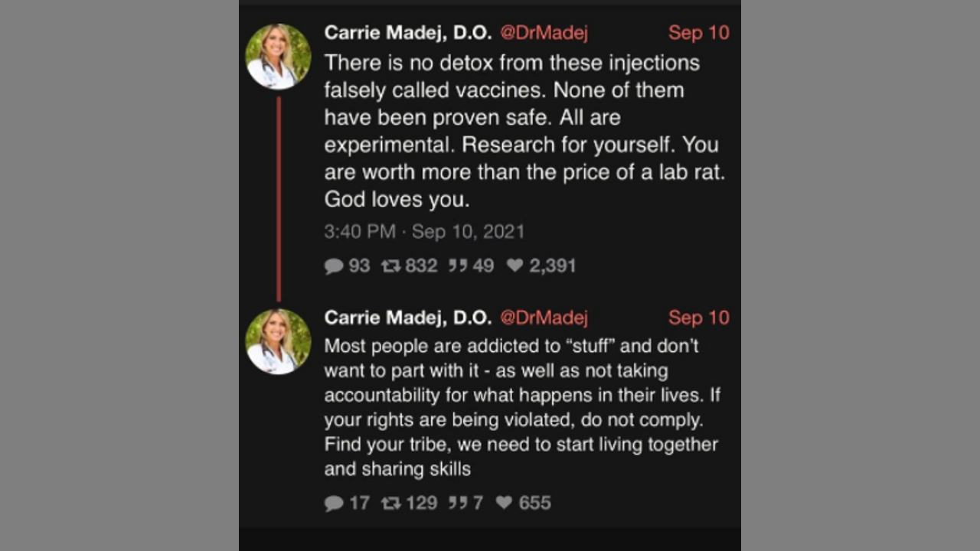Click the Sep 10 date on the "sharing skills" post
Image resolution: width=980 pixels, height=551 pixels.
(x=698, y=318)
